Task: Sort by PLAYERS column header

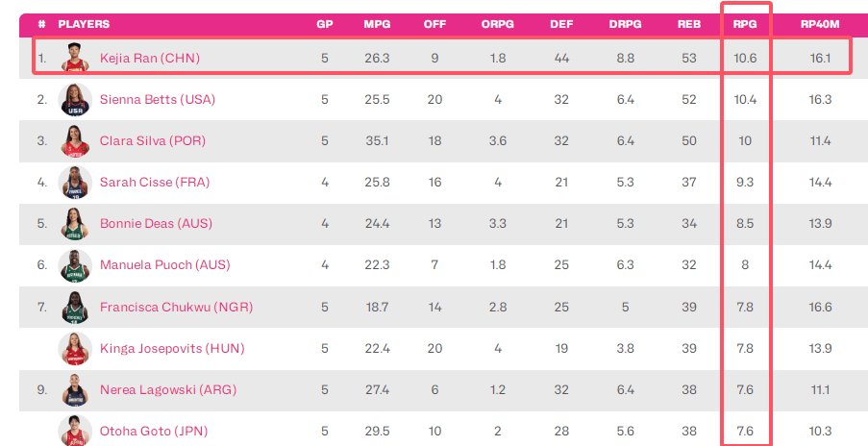Action: click(x=84, y=24)
